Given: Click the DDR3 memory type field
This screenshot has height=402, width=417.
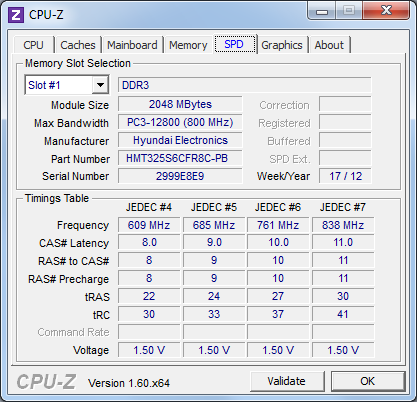Looking at the screenshot, I should [x=244, y=85].
